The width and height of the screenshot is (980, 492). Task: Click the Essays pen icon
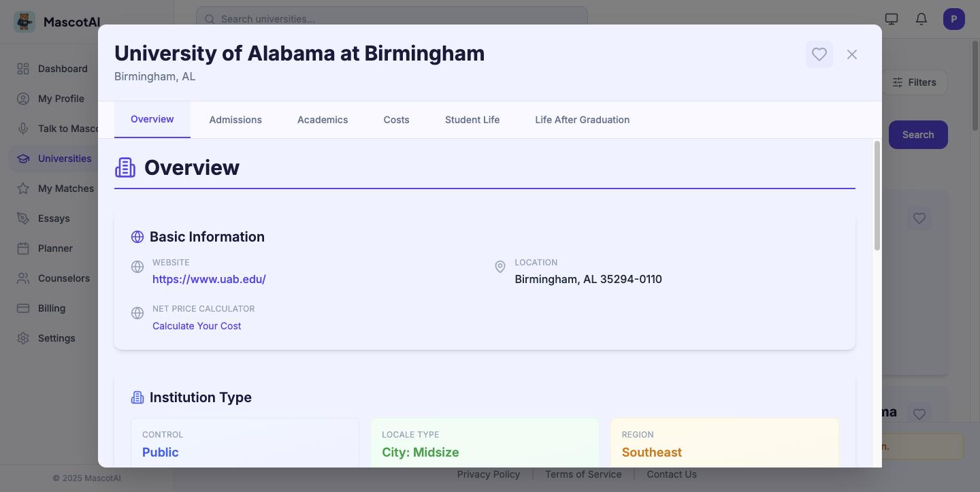pos(23,218)
